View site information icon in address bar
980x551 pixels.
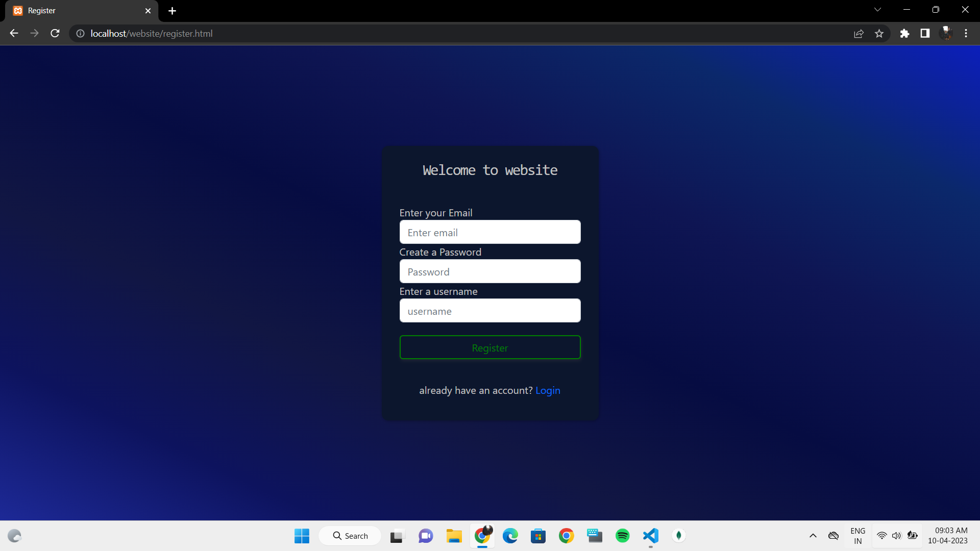click(80, 33)
